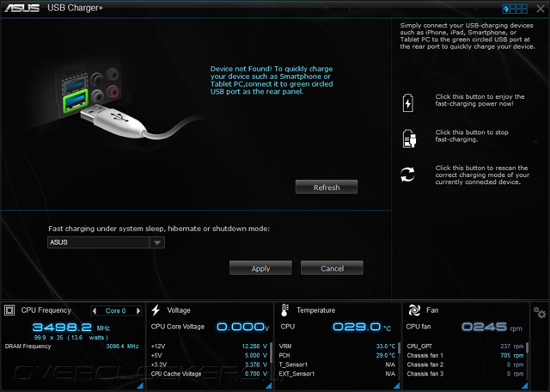
Task: Click the dropdown arrow beside ASUS
Action: (157, 242)
